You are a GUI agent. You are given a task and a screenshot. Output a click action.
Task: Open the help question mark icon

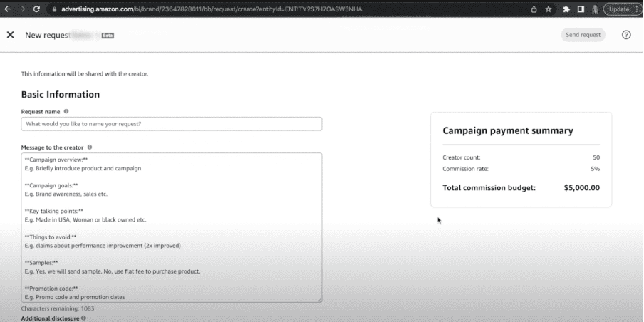click(x=626, y=35)
